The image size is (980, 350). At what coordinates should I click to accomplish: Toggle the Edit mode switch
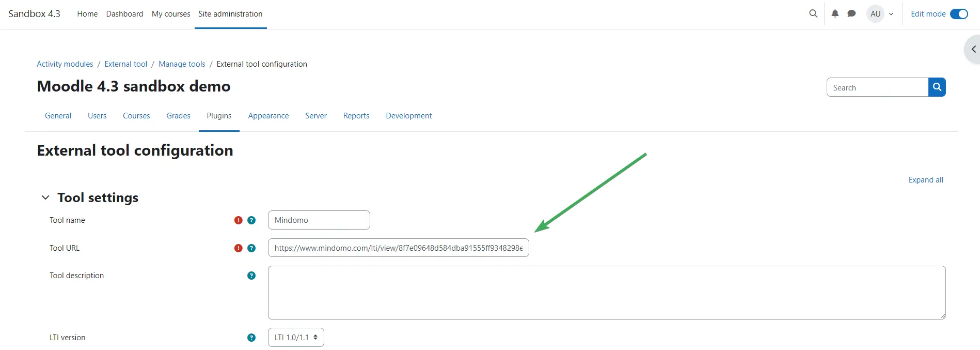click(x=959, y=14)
